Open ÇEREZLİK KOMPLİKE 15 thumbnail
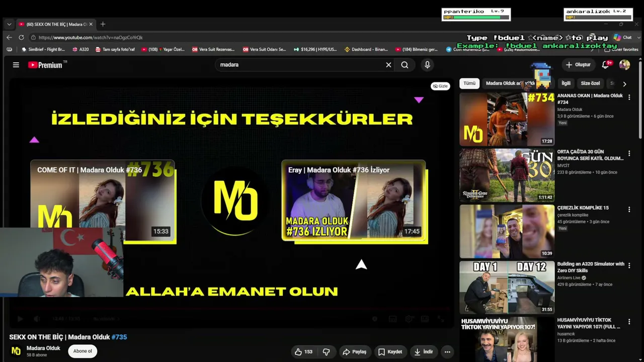The image size is (644, 362). pyautogui.click(x=507, y=231)
